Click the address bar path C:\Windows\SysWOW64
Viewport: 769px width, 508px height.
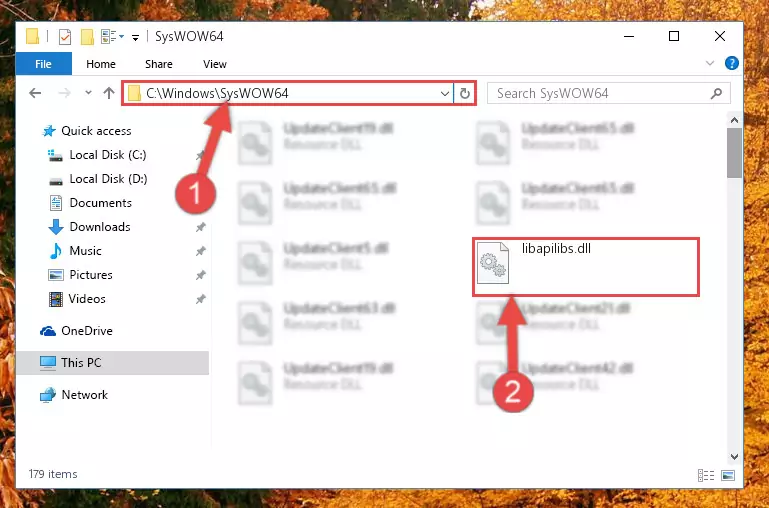tap(217, 93)
